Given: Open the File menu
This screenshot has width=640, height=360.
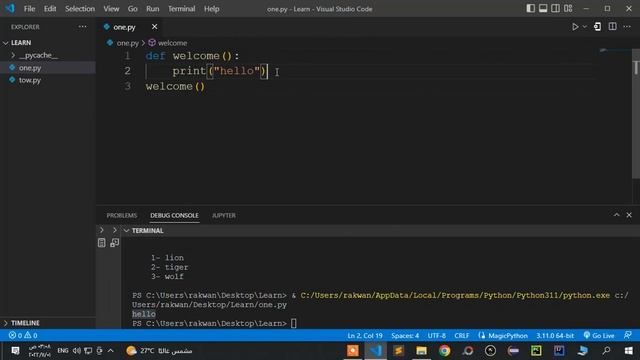Looking at the screenshot, I should (x=29, y=9).
